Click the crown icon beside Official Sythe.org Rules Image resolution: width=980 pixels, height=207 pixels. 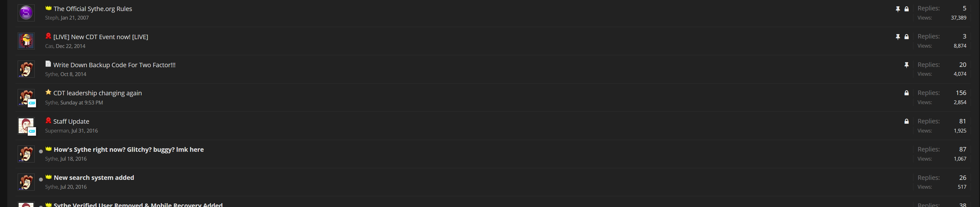click(48, 8)
